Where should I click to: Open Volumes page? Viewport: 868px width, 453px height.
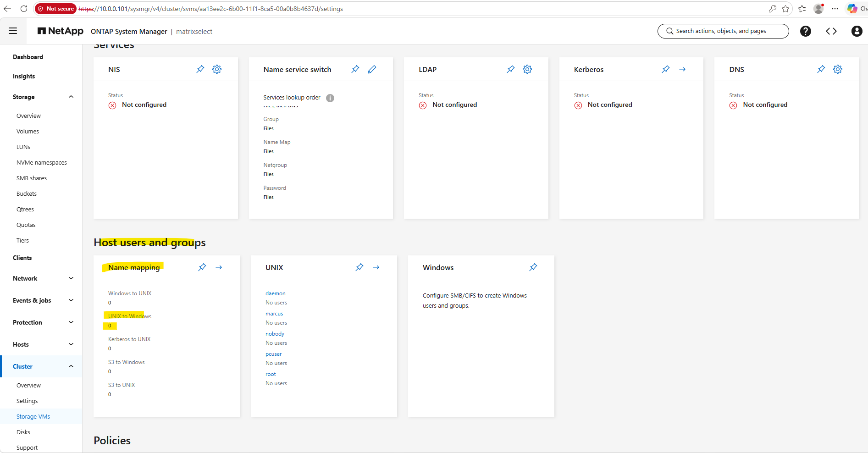coord(28,132)
